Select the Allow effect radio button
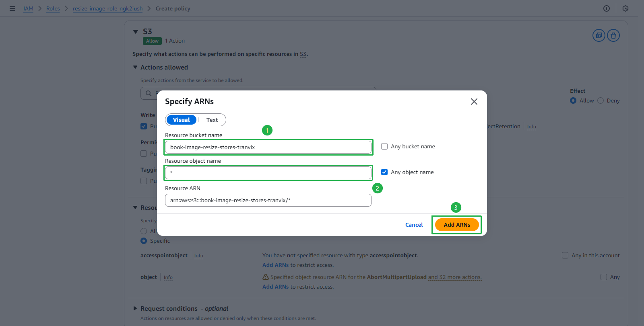The image size is (644, 326). (x=573, y=100)
